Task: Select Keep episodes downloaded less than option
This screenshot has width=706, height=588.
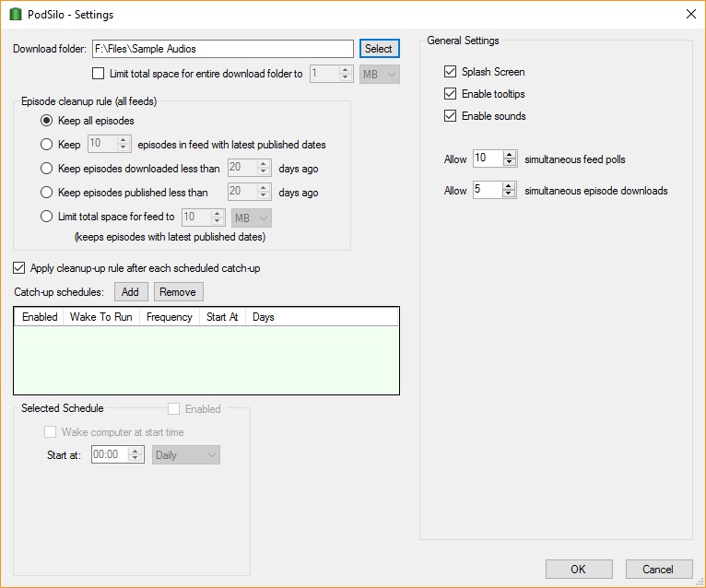Action: coord(47,169)
